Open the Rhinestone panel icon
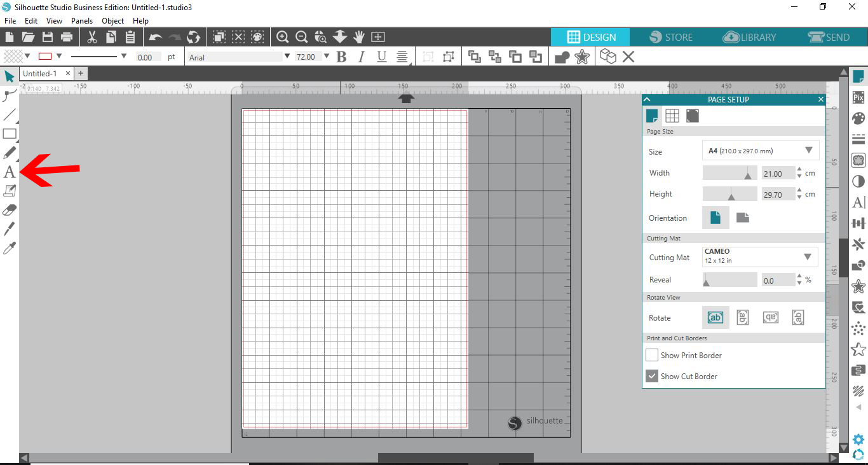 tap(858, 328)
